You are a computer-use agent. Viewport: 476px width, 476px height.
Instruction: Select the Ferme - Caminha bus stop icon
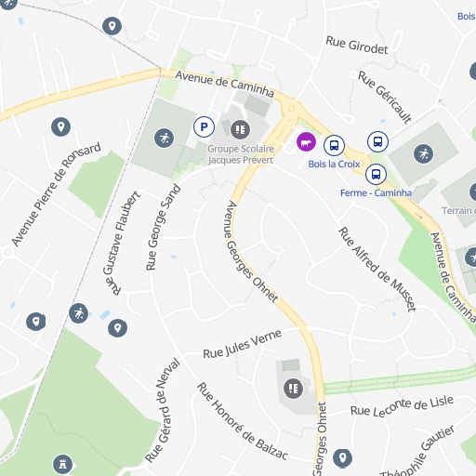tap(376, 175)
